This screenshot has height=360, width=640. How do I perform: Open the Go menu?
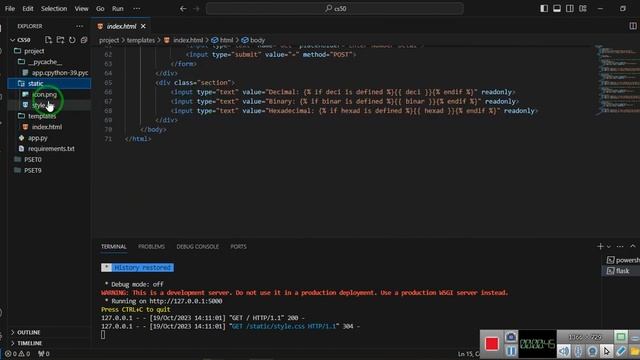100,8
